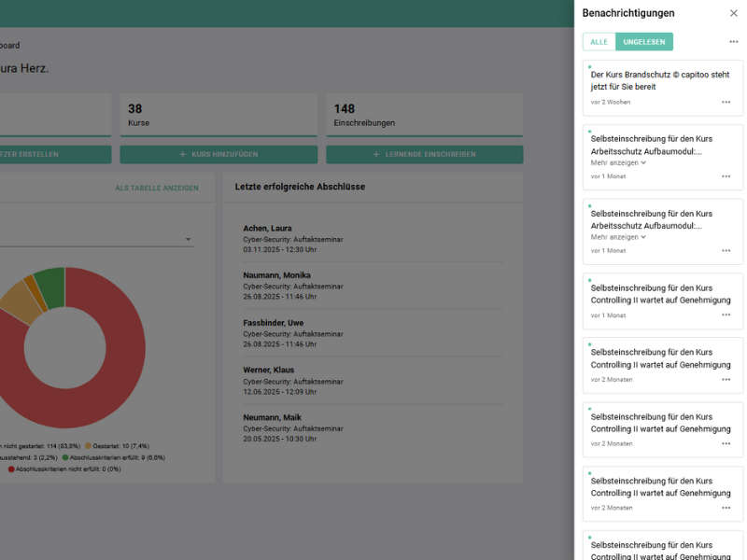Open the Brandschutz course ready notification
747x560 pixels.
659,80
